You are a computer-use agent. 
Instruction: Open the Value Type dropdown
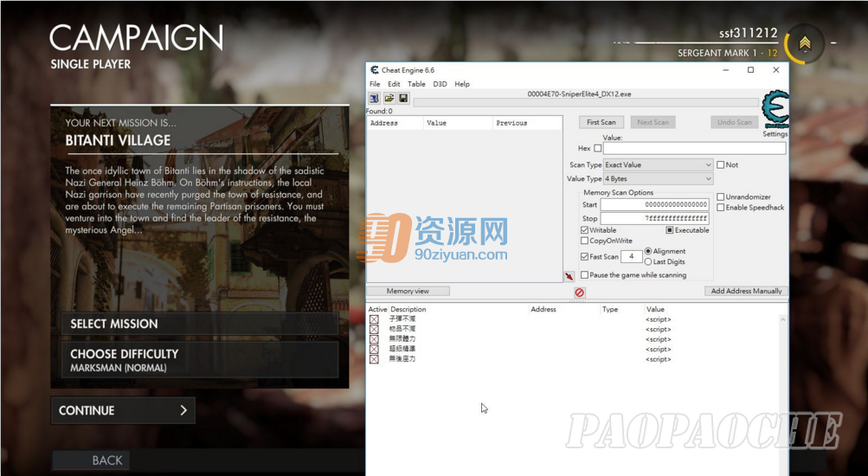pos(659,179)
